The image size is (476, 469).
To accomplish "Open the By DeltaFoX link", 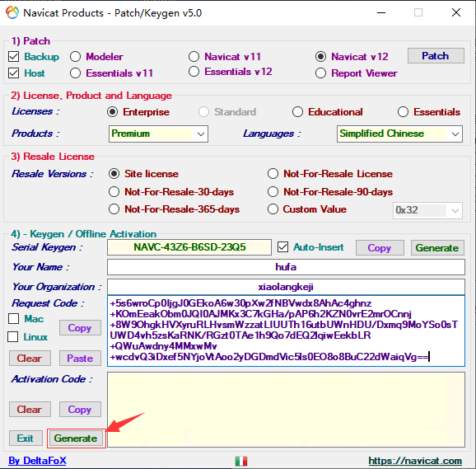I will (x=37, y=461).
